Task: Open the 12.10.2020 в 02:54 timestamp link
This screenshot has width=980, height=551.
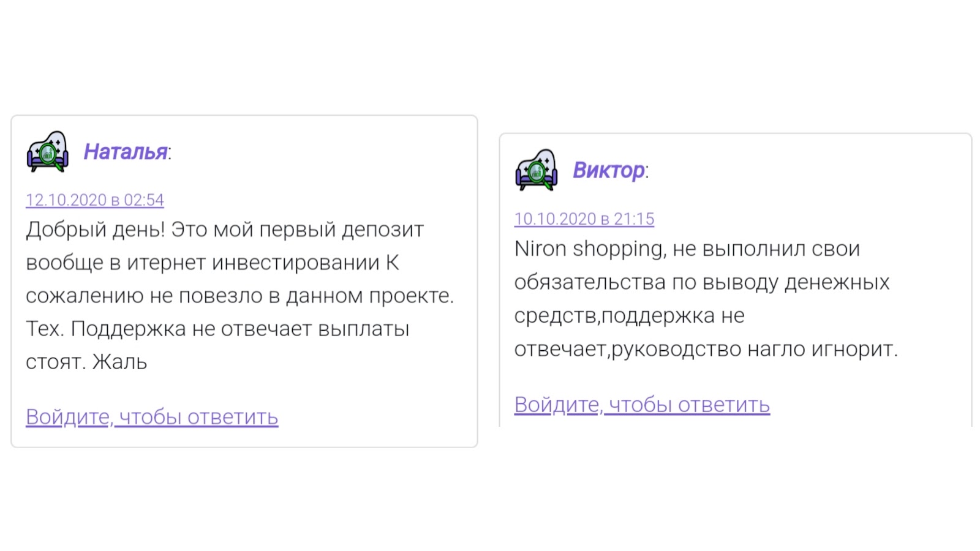Action: (95, 200)
